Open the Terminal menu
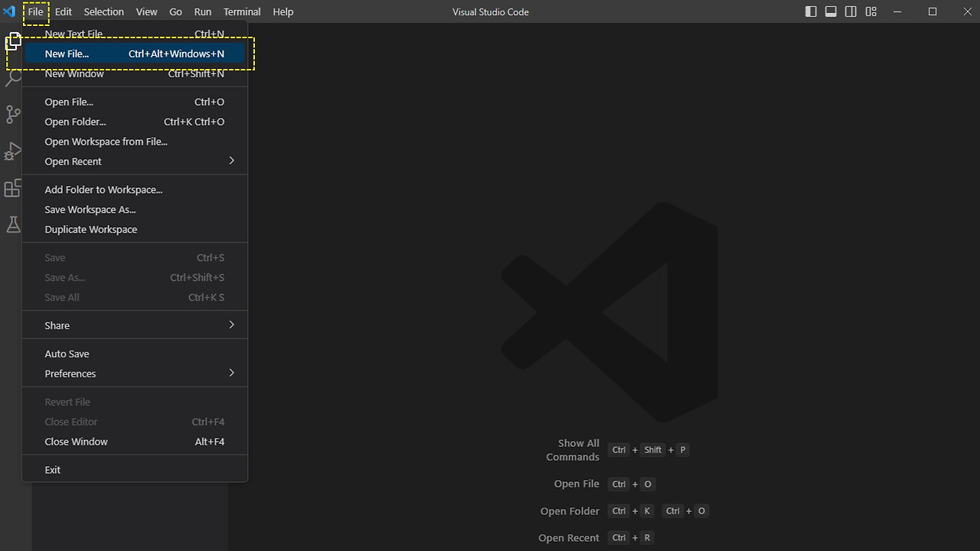The image size is (980, 551). [x=241, y=11]
